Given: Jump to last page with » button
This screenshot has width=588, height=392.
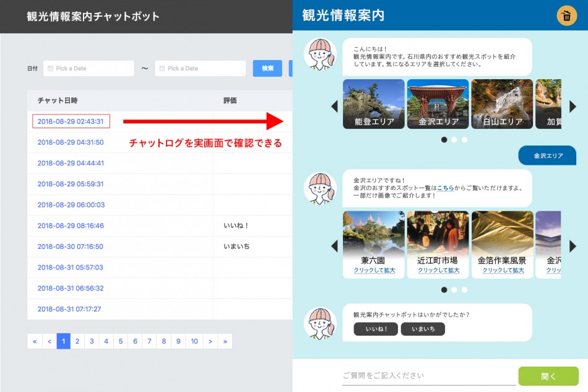Looking at the screenshot, I should tap(225, 341).
